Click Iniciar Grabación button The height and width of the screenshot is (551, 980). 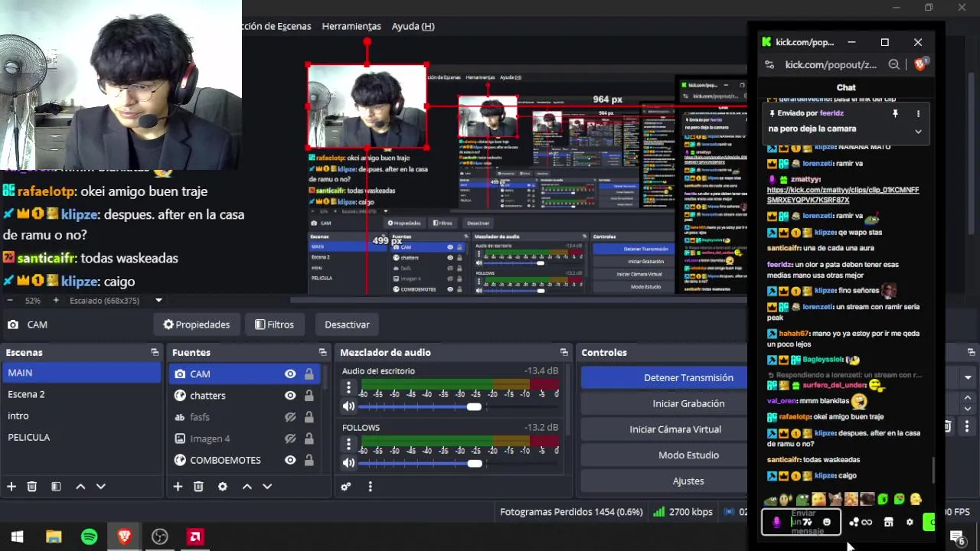point(688,403)
